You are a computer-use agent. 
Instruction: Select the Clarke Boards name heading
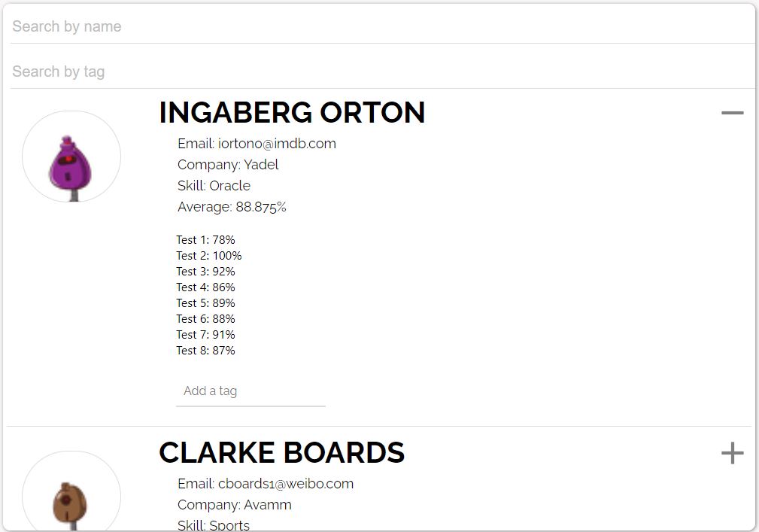[x=281, y=453]
